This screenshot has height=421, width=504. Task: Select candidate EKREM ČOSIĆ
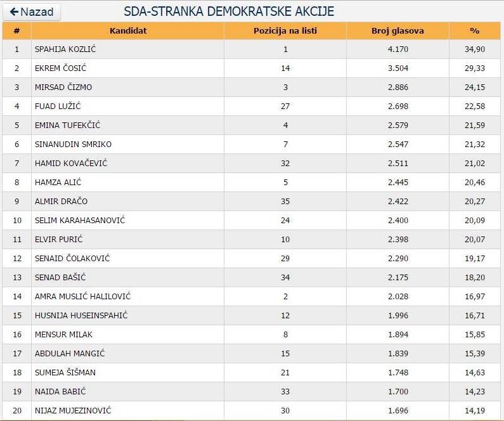point(60,68)
